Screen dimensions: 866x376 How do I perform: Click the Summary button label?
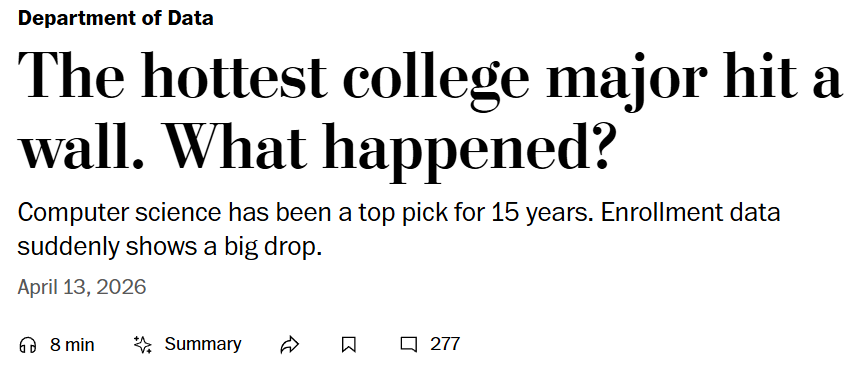(x=203, y=344)
